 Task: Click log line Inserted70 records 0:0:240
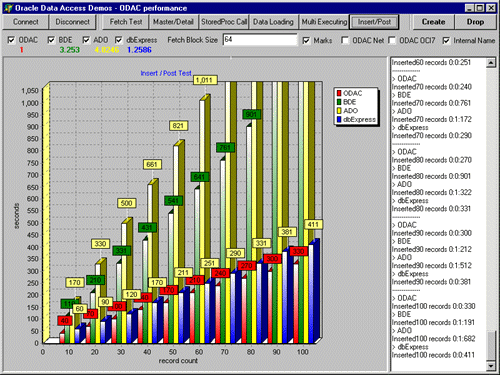coord(432,87)
